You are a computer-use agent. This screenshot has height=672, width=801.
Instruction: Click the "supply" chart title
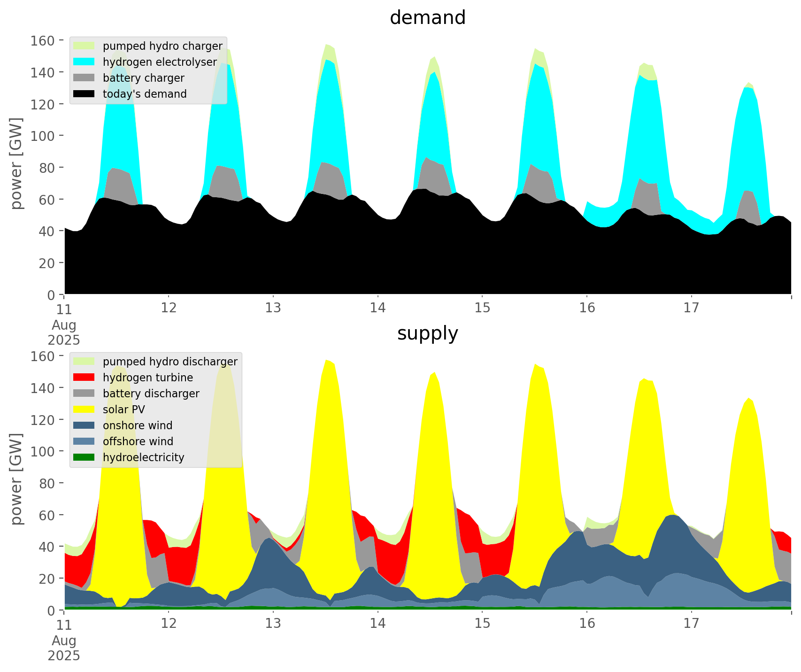[427, 333]
